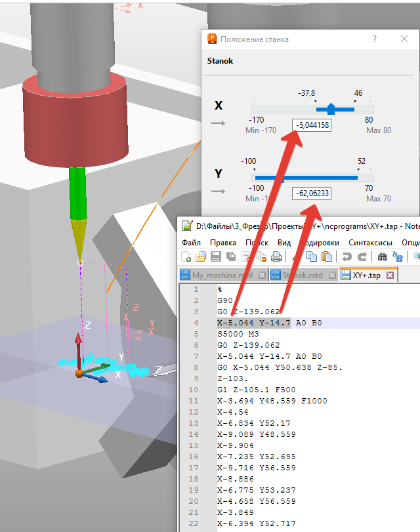Click the X-3.694 Y48.559 F1000 line
Image resolution: width=420 pixels, height=532 pixels.
point(272,401)
